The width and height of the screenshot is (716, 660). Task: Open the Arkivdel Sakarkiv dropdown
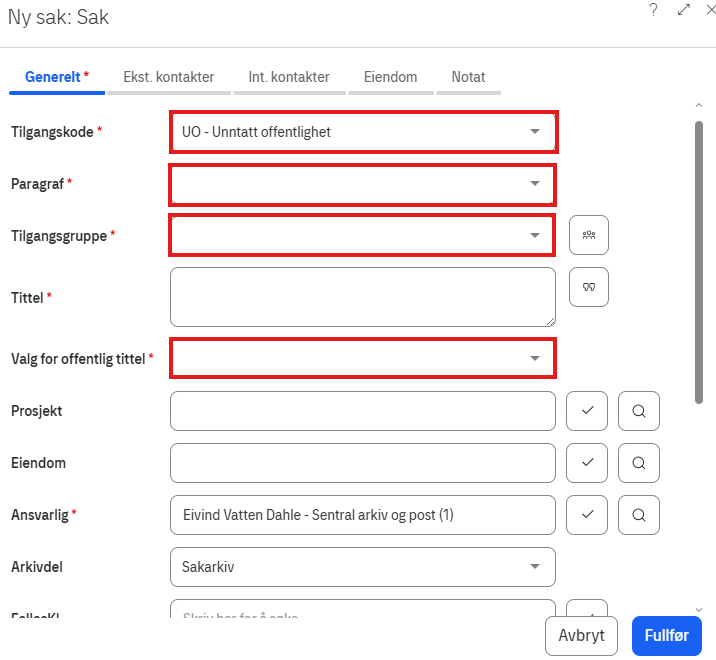pos(534,567)
